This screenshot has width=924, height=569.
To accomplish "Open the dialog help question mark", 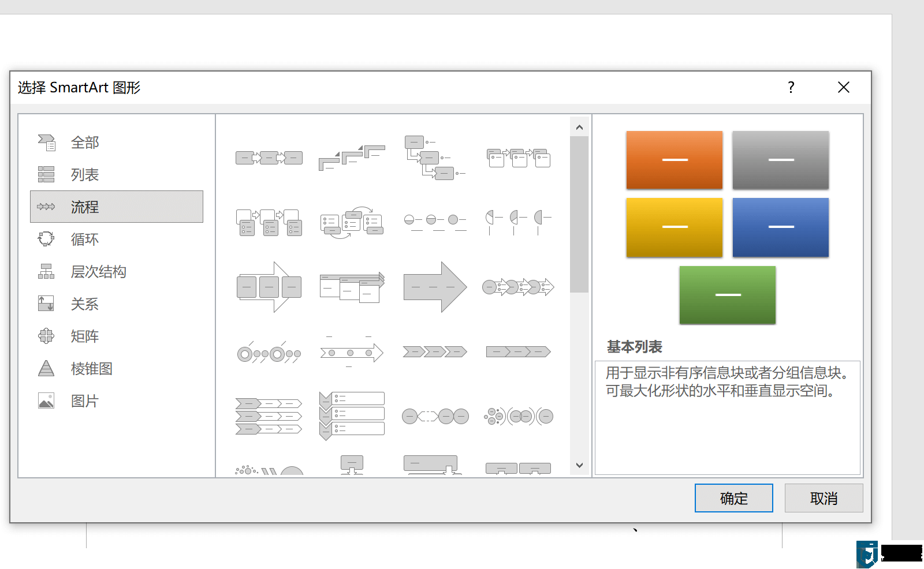I will [791, 87].
